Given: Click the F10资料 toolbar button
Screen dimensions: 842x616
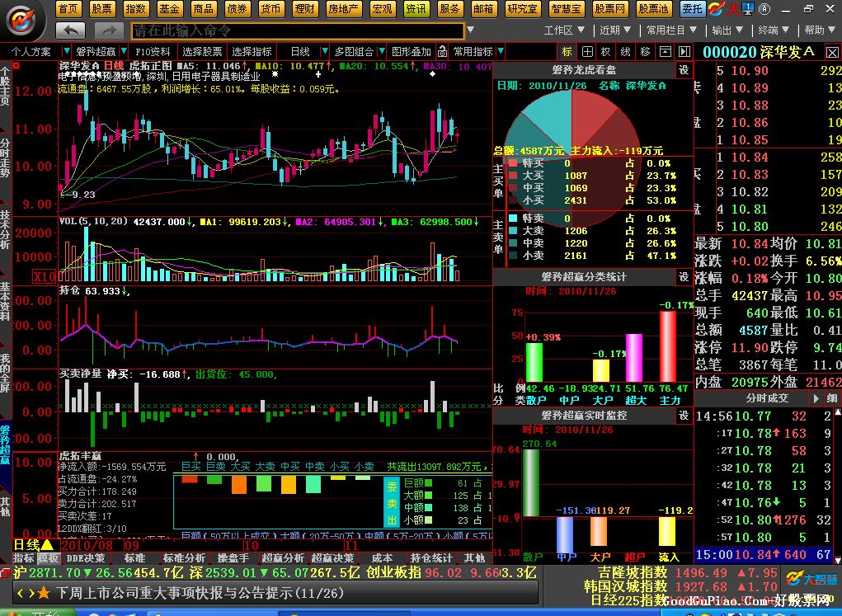Looking at the screenshot, I should [153, 52].
